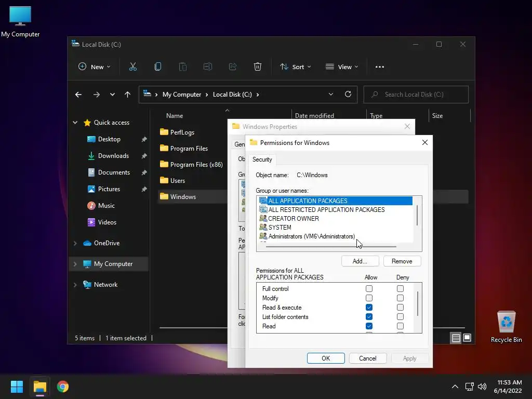Select the Program Files folder icon

(x=164, y=148)
